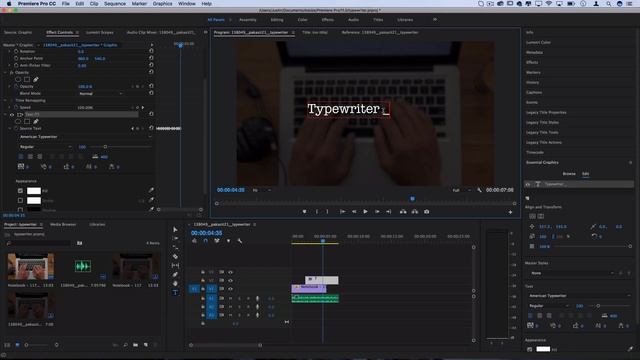This screenshot has height=360, width=640.
Task: Reset Anchor Point parameter
Action: pyautogui.click(x=151, y=58)
